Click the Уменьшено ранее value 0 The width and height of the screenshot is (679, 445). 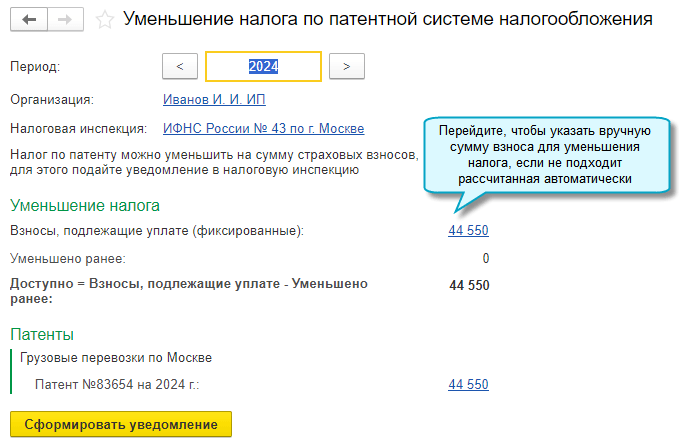coord(485,258)
